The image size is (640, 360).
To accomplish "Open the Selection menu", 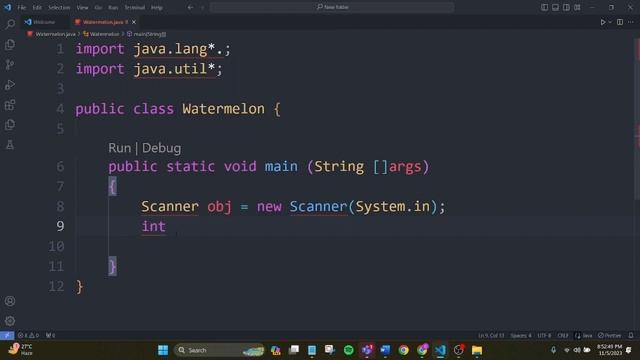I will pos(59,7).
